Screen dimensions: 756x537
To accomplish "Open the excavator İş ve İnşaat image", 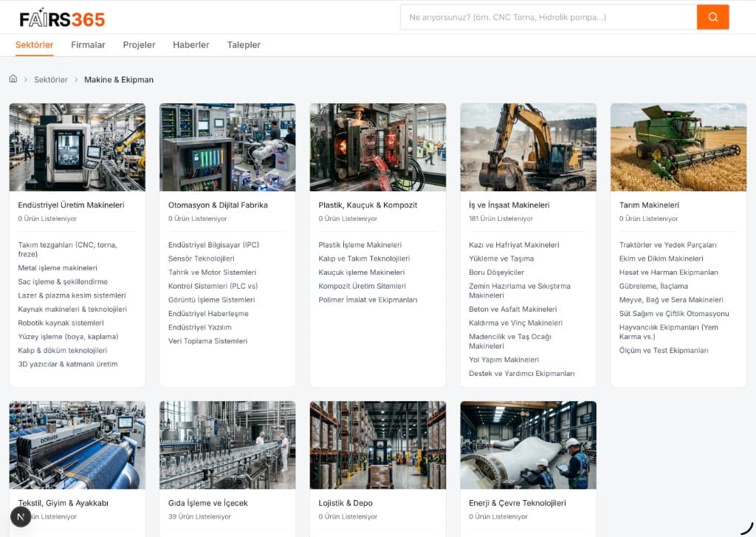I will point(528,147).
